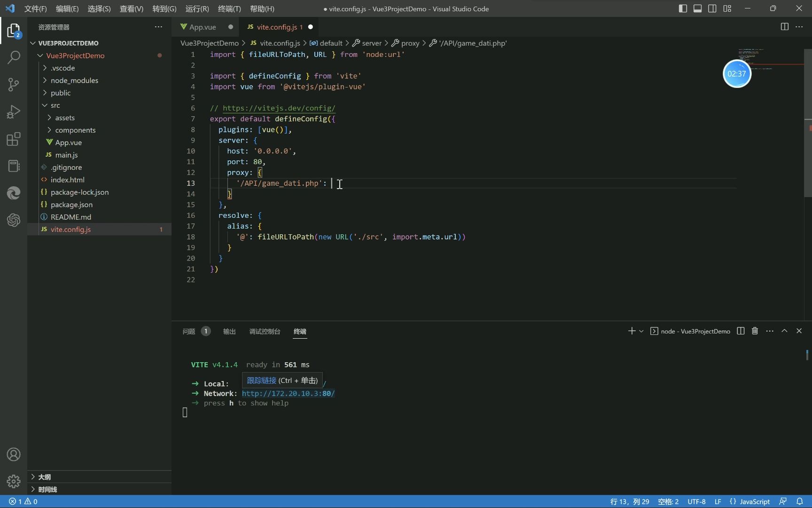Toggle the secondary side bar layout icon
This screenshot has width=812, height=508.
click(x=712, y=8)
